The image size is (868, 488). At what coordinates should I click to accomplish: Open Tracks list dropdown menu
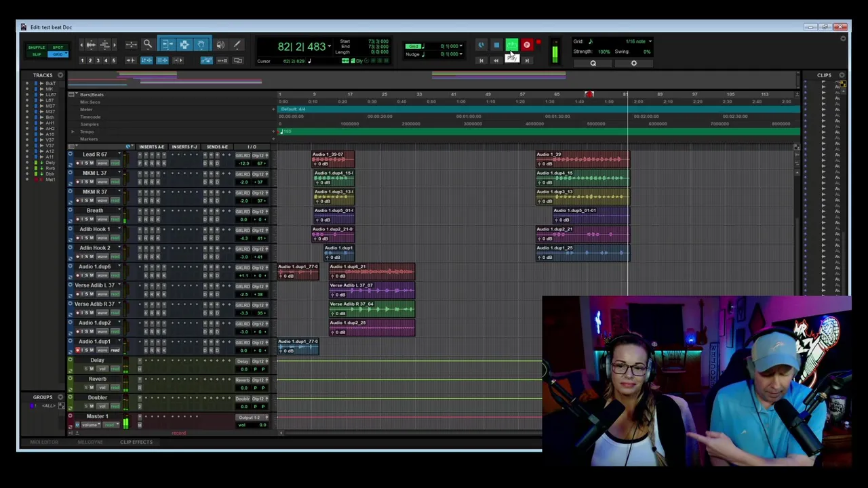[x=60, y=75]
